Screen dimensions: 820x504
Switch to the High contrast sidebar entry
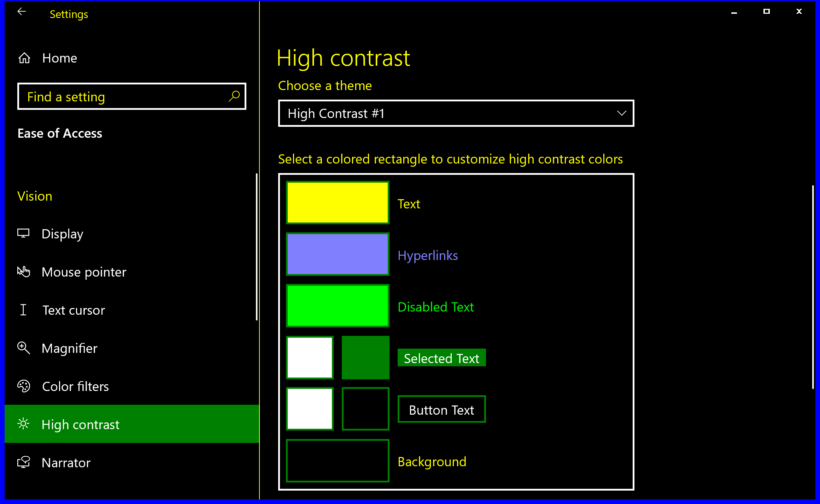tap(80, 424)
